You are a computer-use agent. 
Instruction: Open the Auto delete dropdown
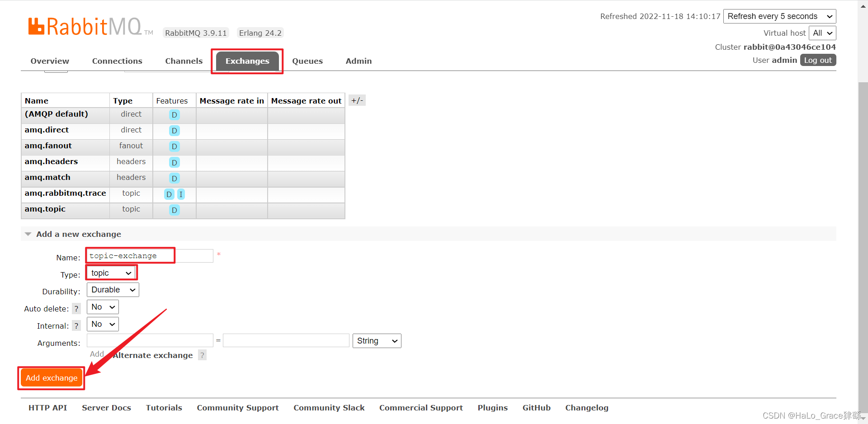pos(103,307)
